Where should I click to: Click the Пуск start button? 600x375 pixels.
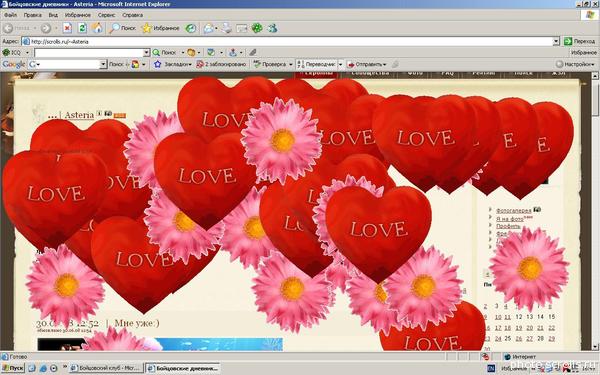(x=13, y=368)
